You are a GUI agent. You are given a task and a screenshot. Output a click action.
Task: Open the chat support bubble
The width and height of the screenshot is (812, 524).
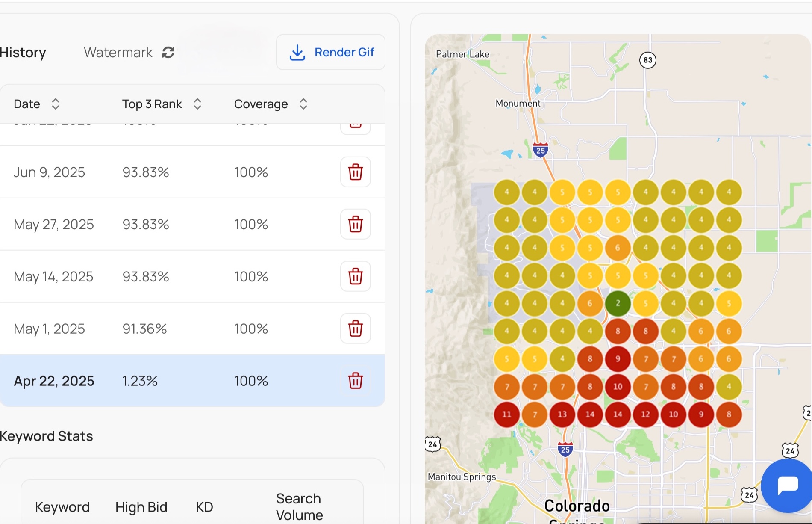tap(787, 486)
